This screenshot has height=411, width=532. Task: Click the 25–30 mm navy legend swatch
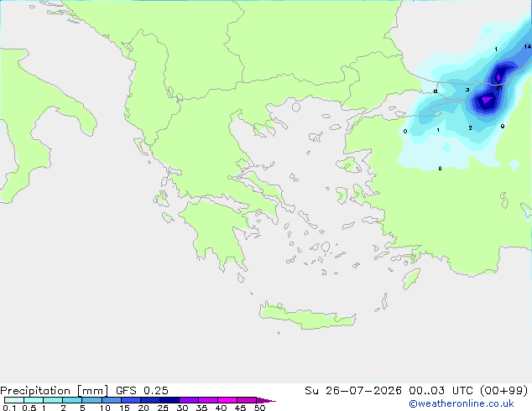pyautogui.click(x=170, y=400)
